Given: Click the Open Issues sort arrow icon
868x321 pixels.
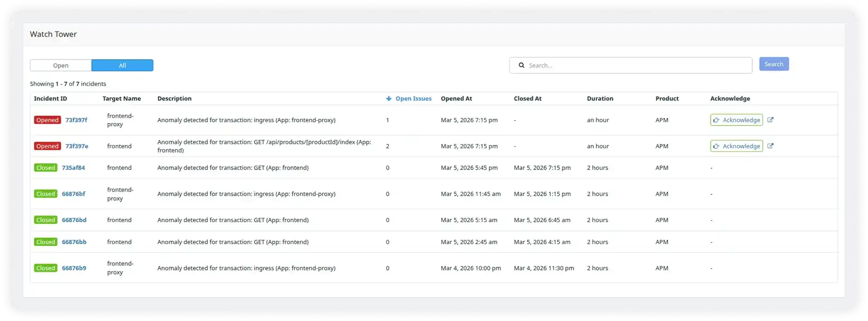Looking at the screenshot, I should [x=388, y=99].
